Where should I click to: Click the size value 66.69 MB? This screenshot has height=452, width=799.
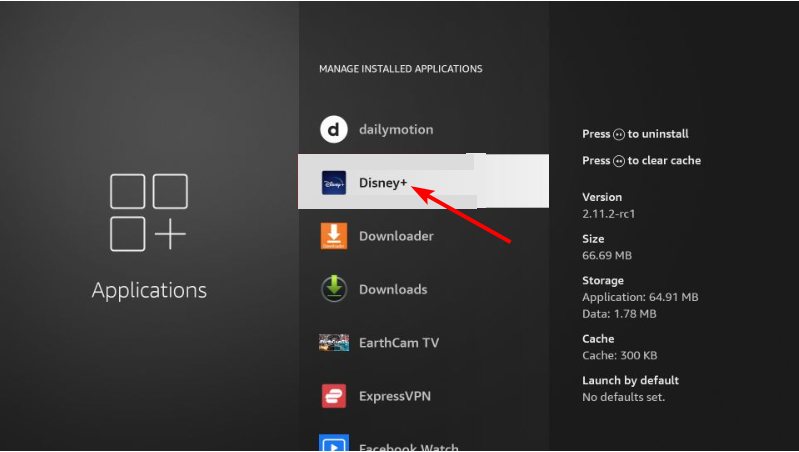pyautogui.click(x=607, y=255)
